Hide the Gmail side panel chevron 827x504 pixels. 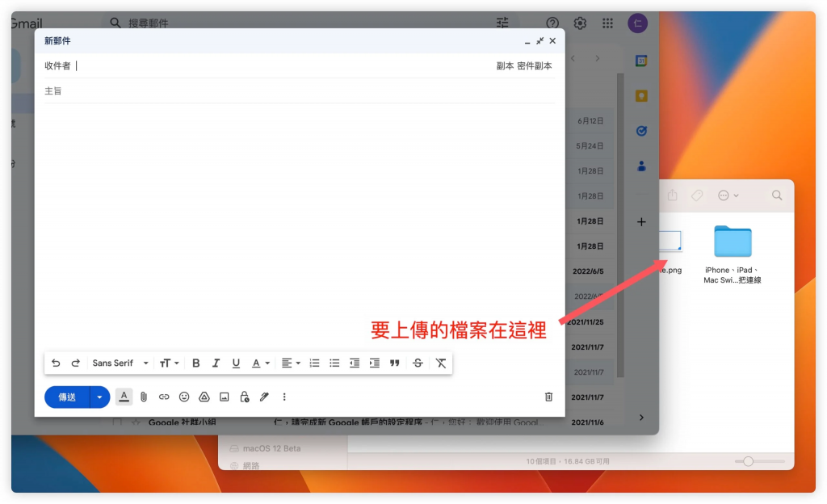tap(641, 418)
